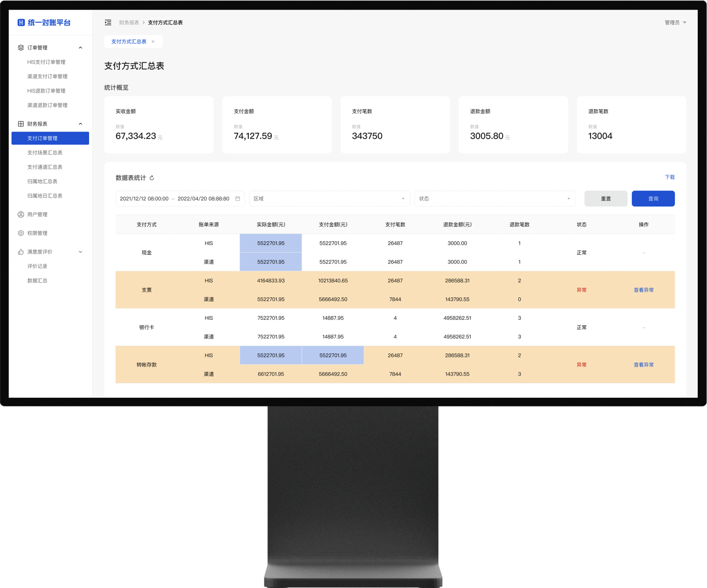Open the 区域 dropdown filter
The height and width of the screenshot is (588, 707).
329,198
